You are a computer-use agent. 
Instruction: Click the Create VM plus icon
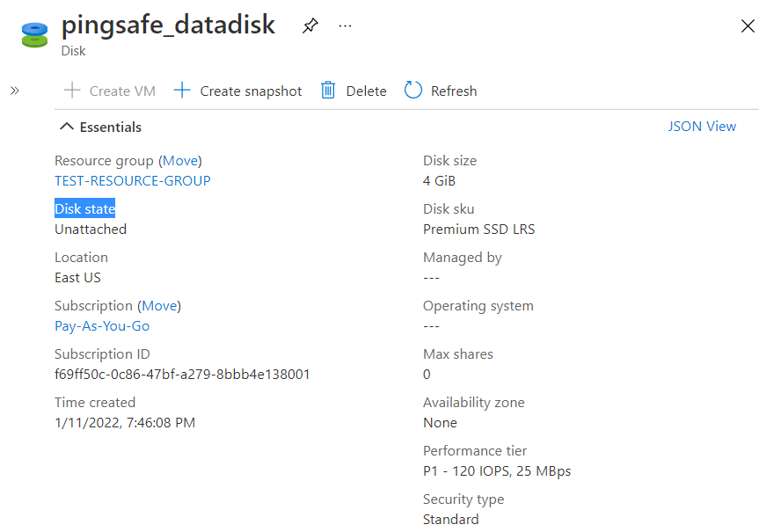(72, 91)
